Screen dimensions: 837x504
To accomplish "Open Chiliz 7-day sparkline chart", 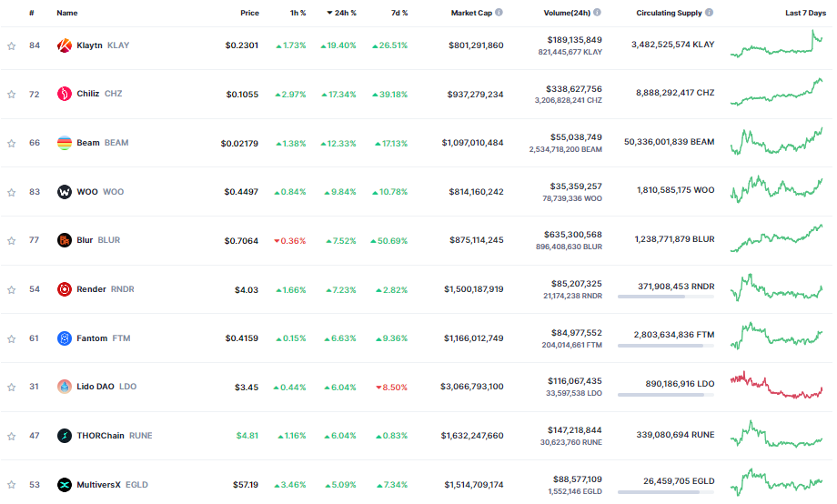I will pos(776,92).
